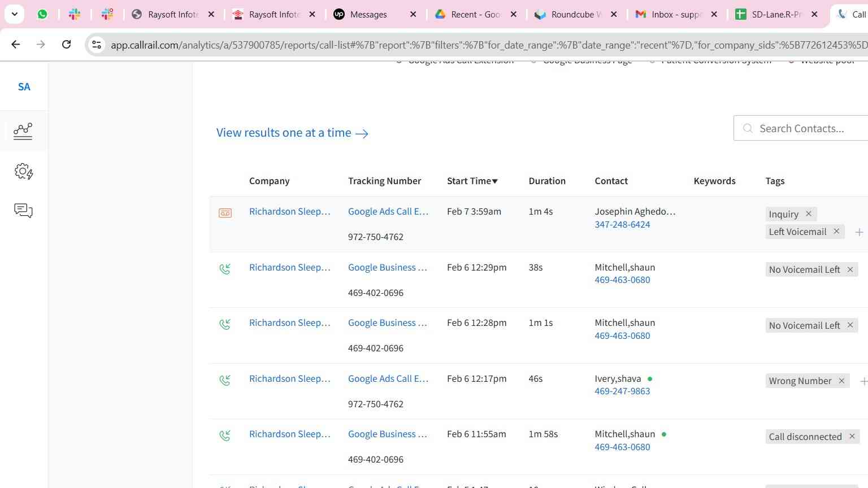
Task: Go back to the previous page
Action: 16,44
